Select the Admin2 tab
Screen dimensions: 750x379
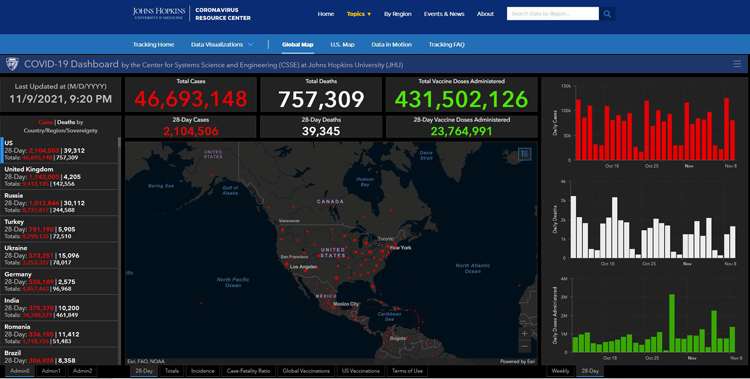(x=82, y=371)
